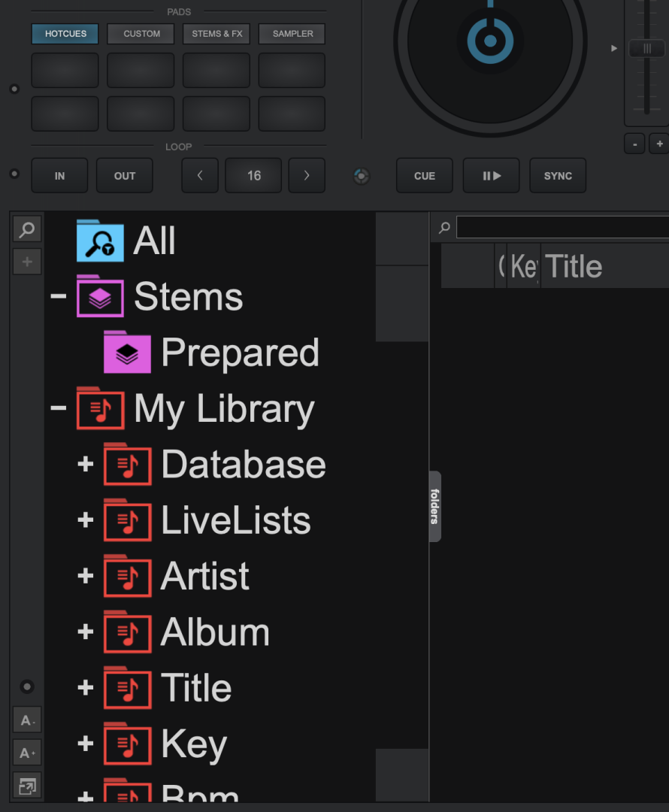Toggle the SYNC button

558,176
